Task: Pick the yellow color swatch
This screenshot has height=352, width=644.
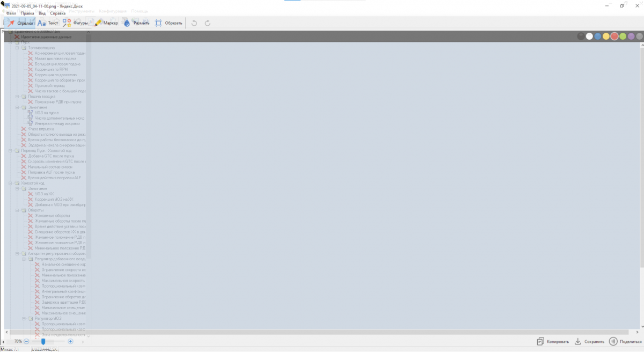Action: click(x=606, y=36)
